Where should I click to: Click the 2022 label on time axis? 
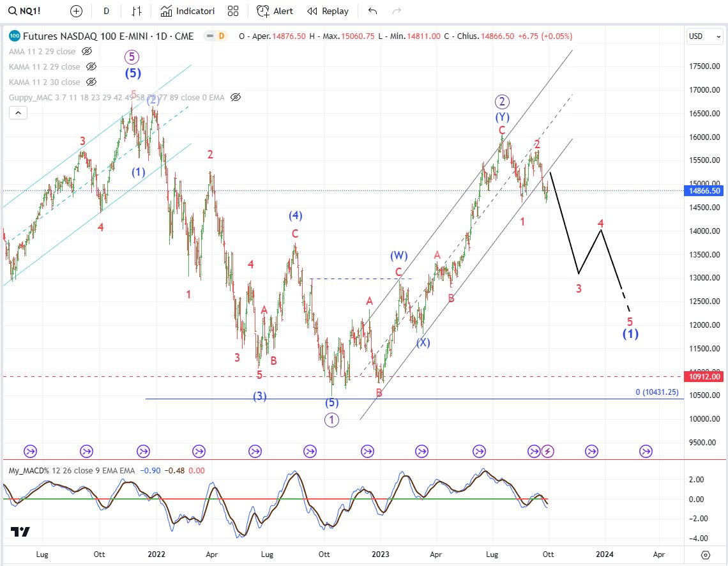coord(156,554)
